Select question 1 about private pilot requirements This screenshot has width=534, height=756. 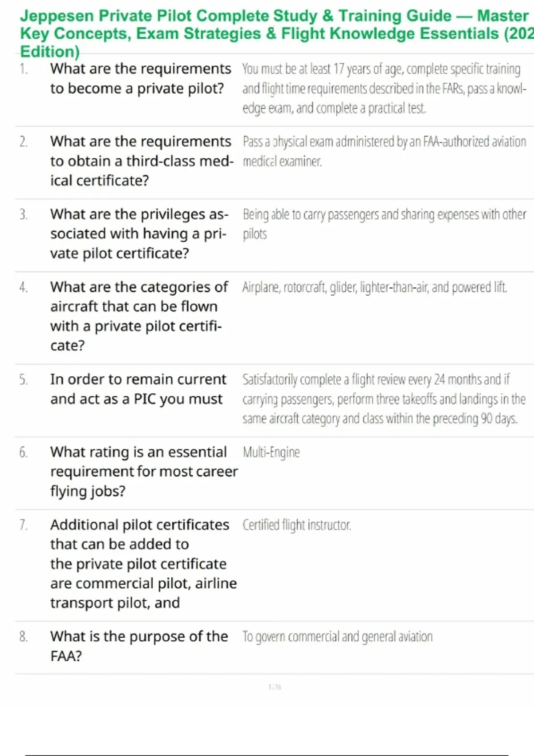click(141, 79)
